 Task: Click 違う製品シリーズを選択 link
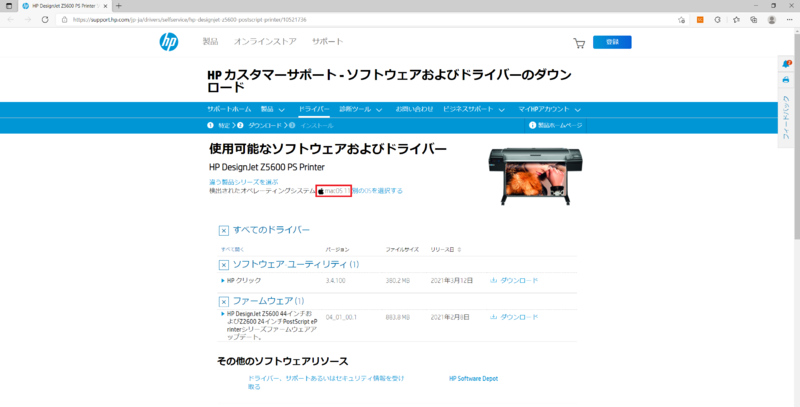coord(244,182)
